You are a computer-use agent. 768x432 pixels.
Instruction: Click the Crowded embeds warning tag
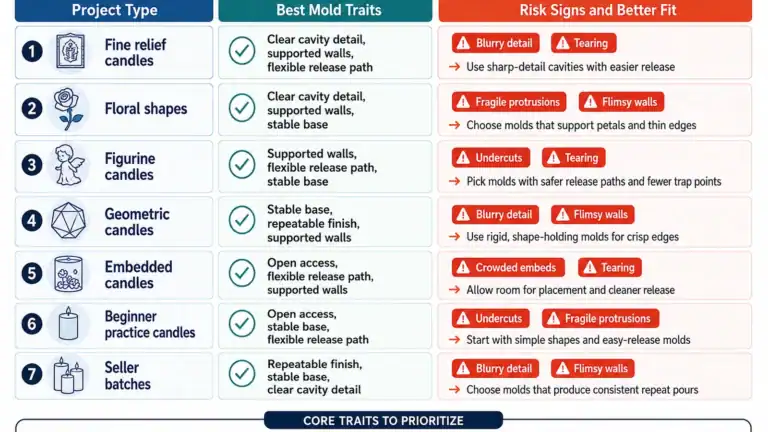coord(508,267)
